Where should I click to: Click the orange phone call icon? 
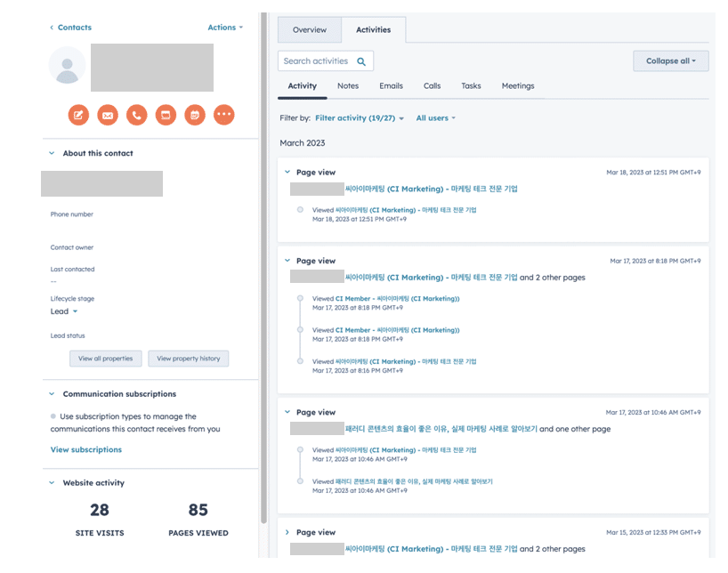pos(137,115)
